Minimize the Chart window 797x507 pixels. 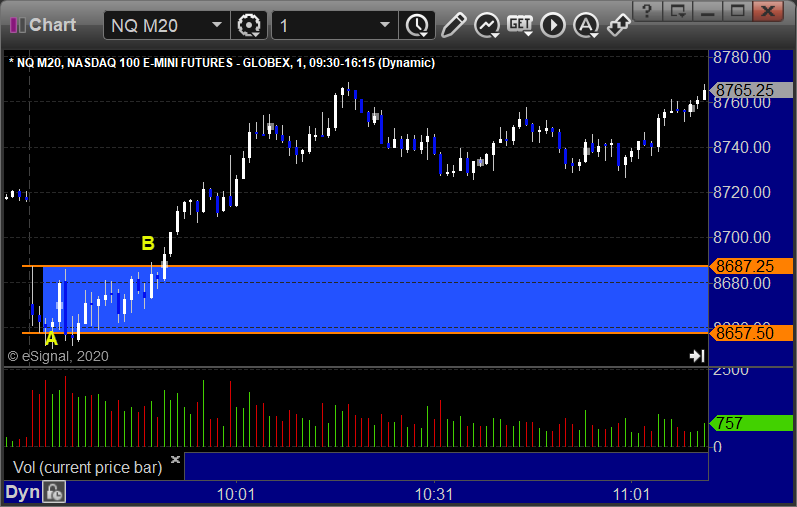coord(708,11)
